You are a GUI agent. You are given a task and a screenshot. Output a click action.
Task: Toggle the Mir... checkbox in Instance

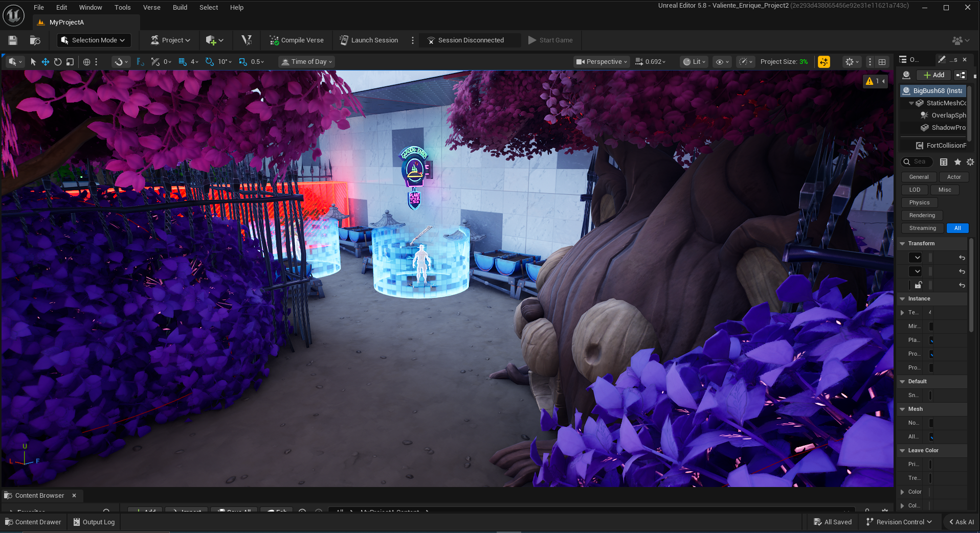point(931,327)
